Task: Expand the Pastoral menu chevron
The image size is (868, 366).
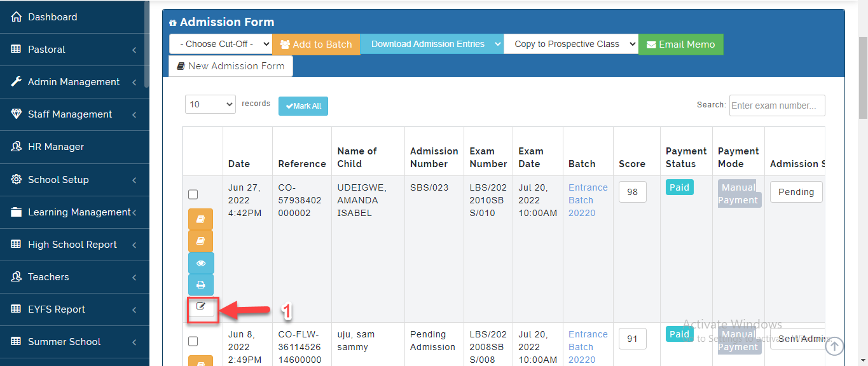Action: pyautogui.click(x=134, y=50)
